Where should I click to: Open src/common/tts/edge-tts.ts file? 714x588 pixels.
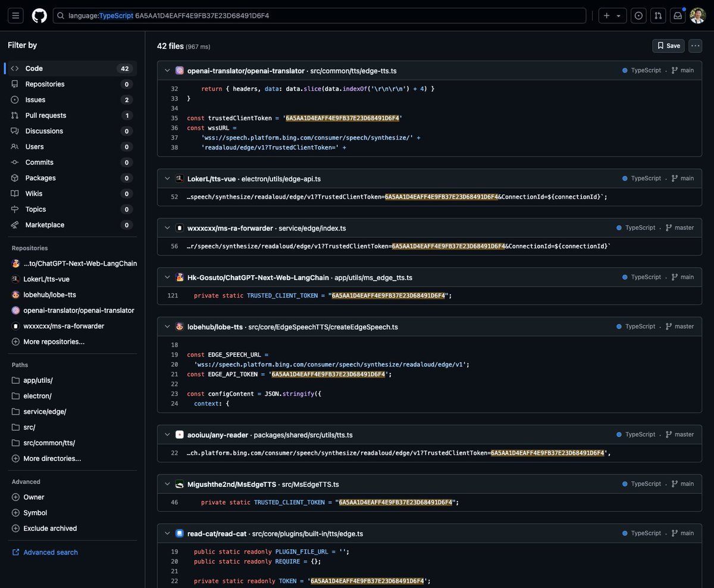353,71
